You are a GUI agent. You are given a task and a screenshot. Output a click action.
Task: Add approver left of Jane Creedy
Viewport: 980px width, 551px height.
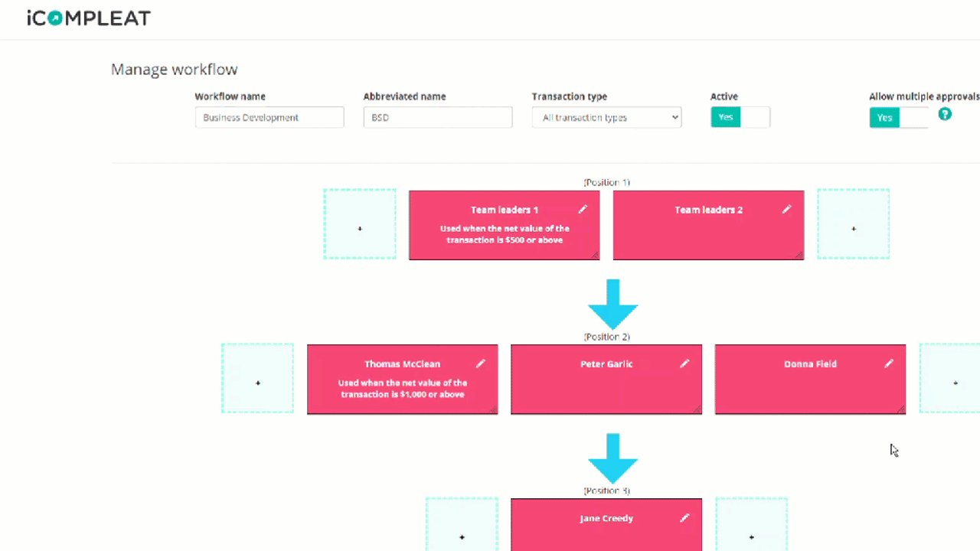(x=462, y=525)
